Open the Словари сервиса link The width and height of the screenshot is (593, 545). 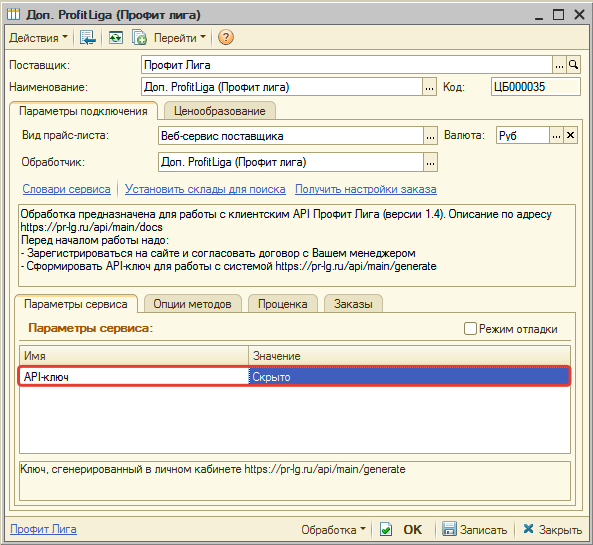coord(67,189)
